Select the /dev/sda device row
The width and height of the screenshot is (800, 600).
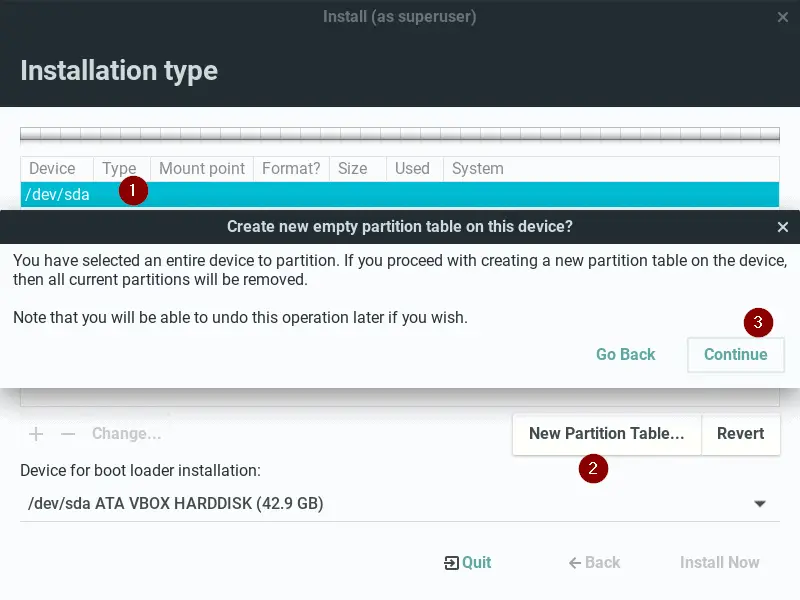click(399, 194)
